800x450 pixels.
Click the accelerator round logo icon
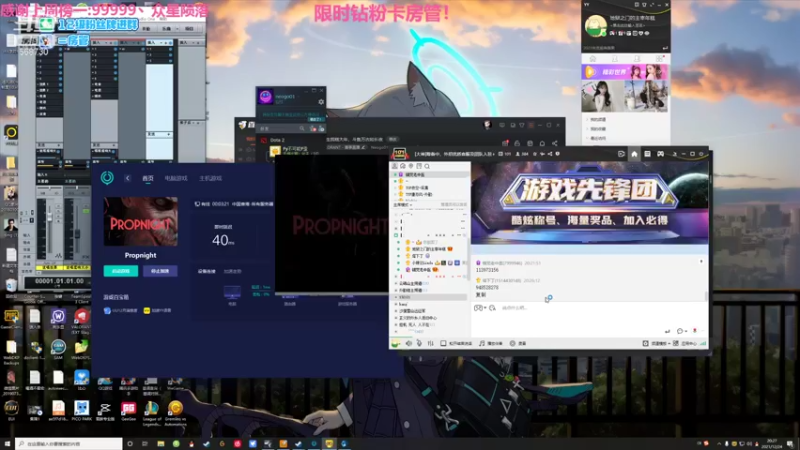point(107,178)
